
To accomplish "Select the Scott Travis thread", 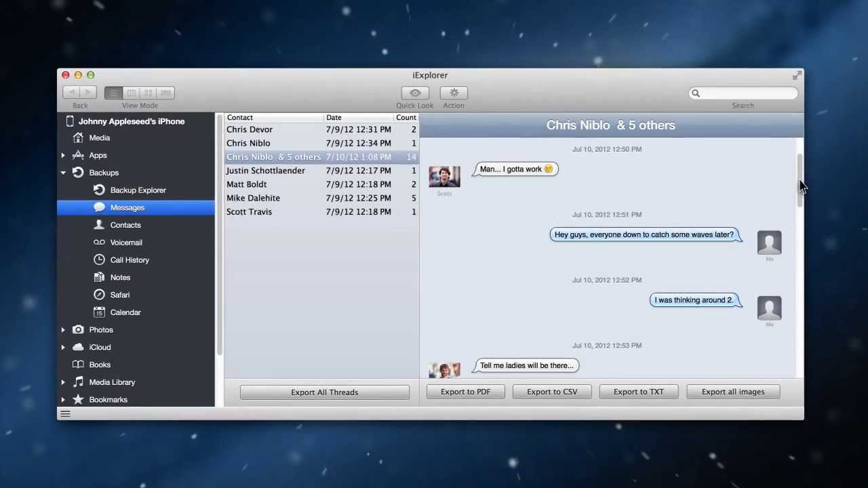I will [x=321, y=211].
